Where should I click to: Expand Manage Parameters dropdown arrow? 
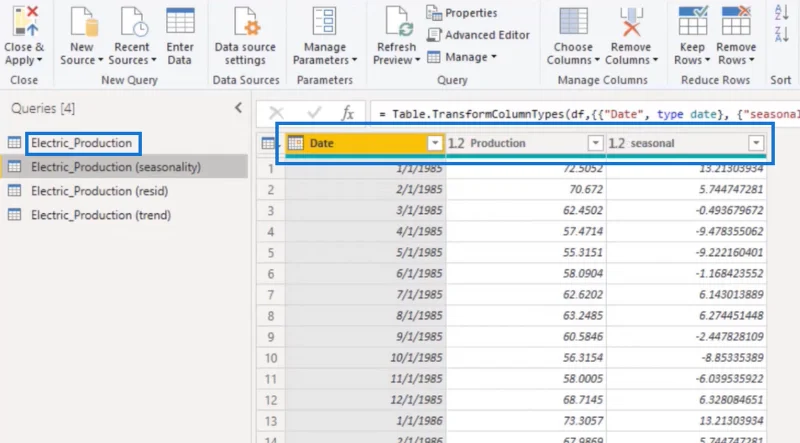(x=354, y=60)
